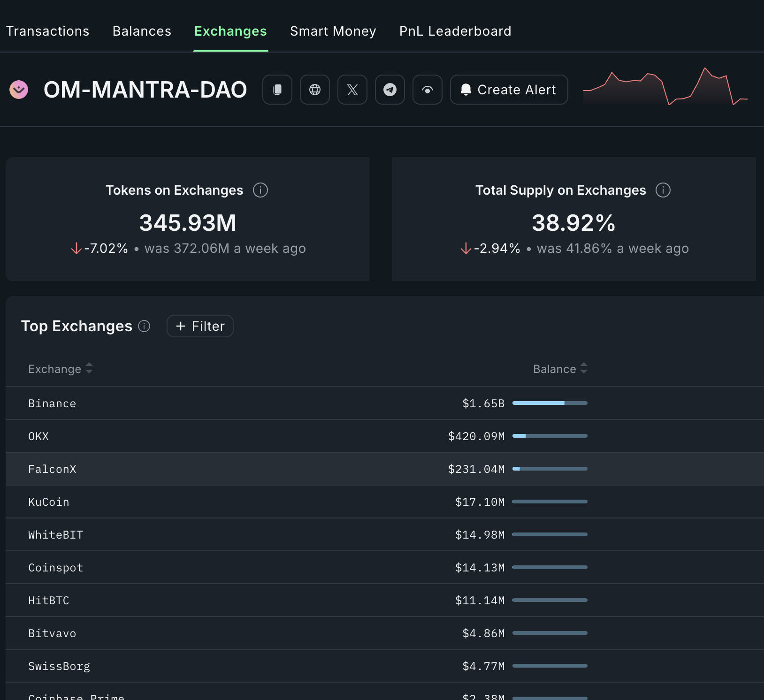764x700 pixels.
Task: Open the Telegram channel icon
Action: tap(390, 90)
